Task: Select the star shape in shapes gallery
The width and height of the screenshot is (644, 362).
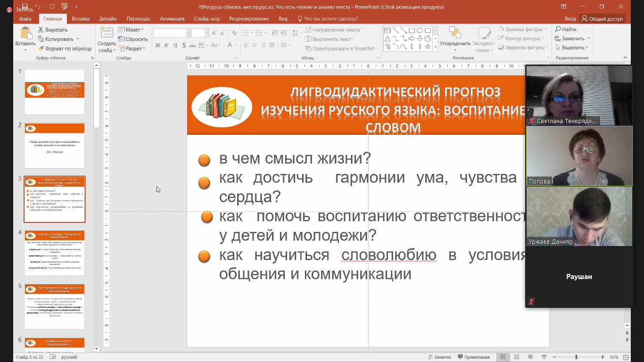Action: [x=428, y=47]
